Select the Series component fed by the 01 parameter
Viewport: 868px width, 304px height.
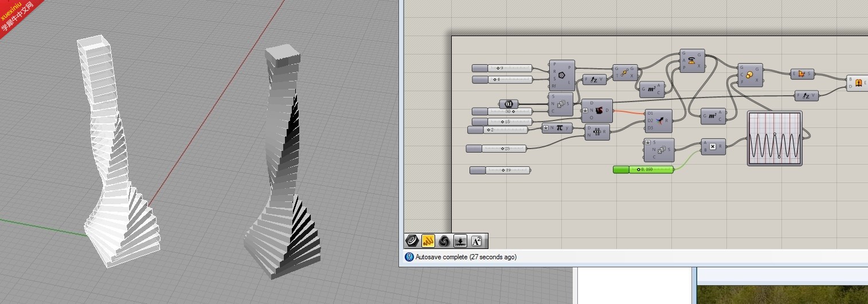coord(561,104)
